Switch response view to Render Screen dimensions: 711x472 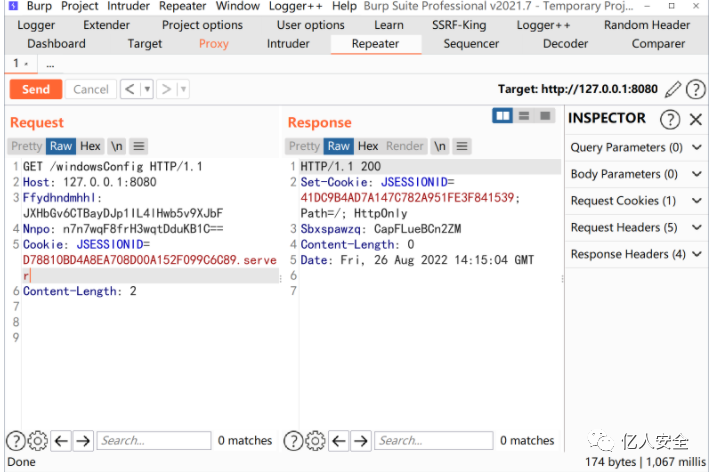404,146
